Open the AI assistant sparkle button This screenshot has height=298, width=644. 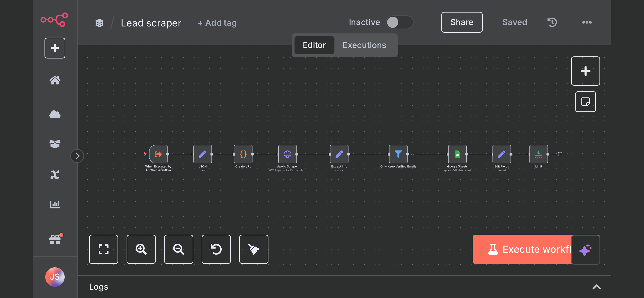[x=585, y=250]
